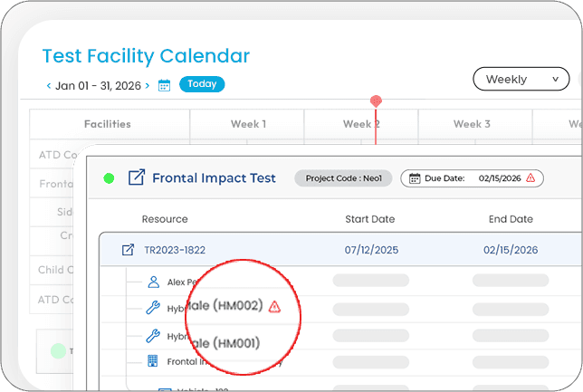Click the person icon beside Alex

(154, 282)
